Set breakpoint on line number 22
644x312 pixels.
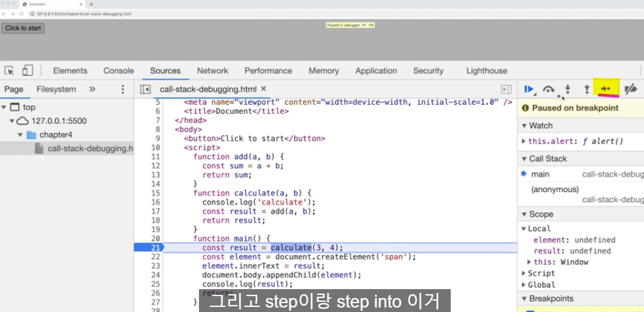[x=156, y=257]
